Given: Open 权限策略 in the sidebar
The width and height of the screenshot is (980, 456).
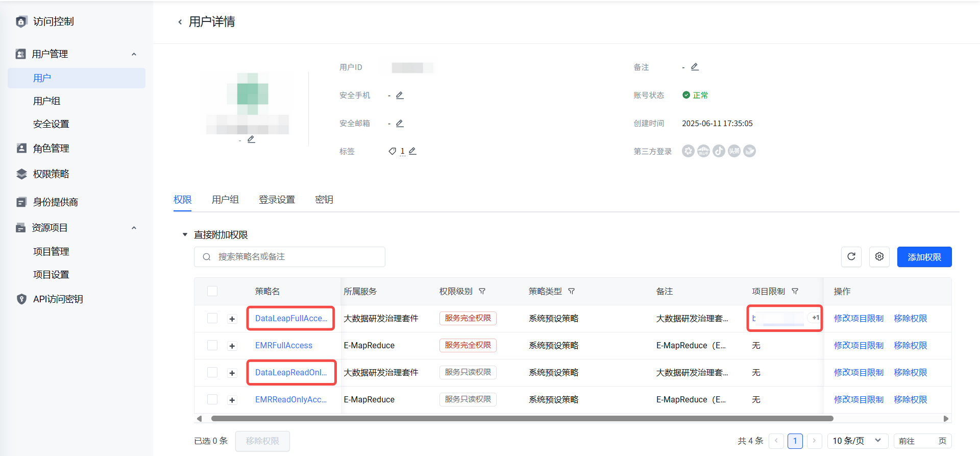Looking at the screenshot, I should tap(51, 174).
